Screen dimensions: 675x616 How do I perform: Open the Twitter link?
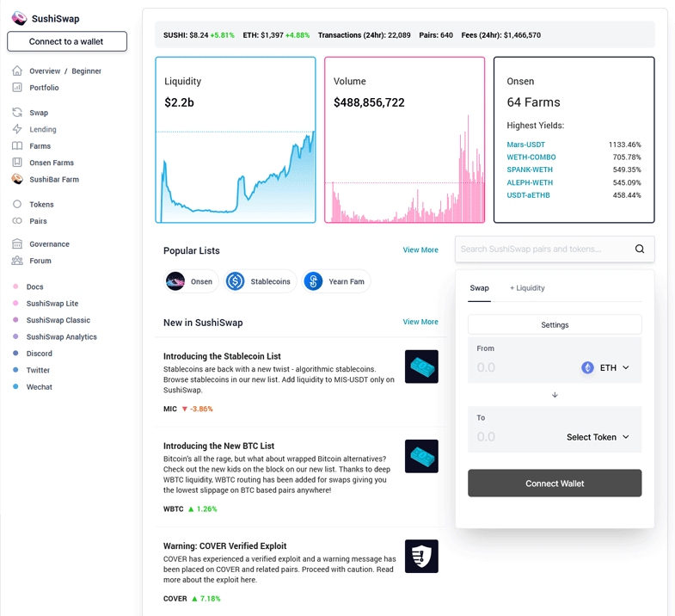(38, 370)
